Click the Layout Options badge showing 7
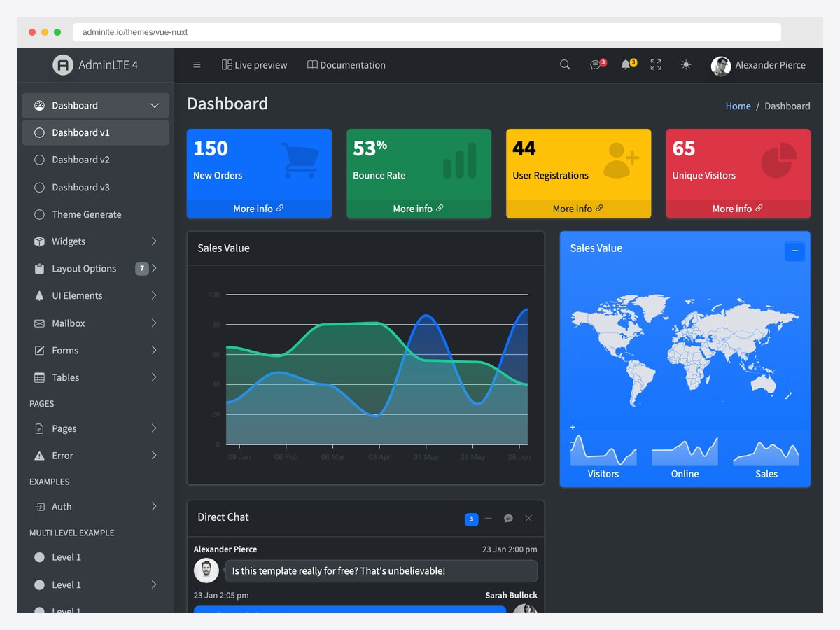The width and height of the screenshot is (840, 630). pyautogui.click(x=142, y=268)
